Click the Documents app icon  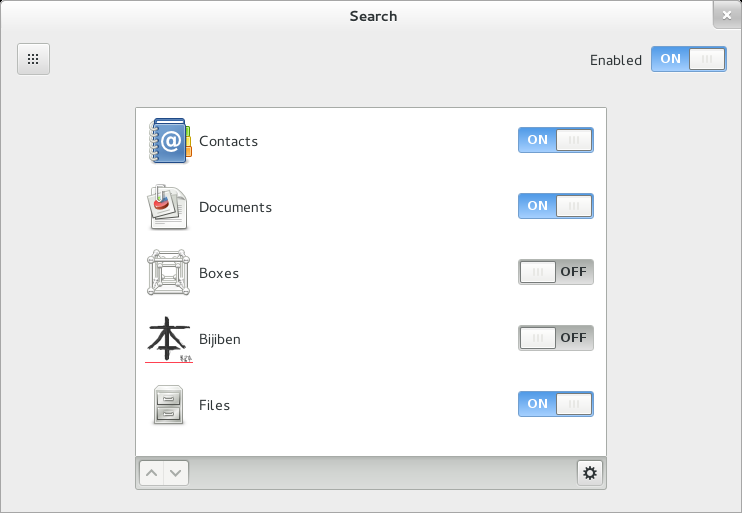tap(168, 207)
